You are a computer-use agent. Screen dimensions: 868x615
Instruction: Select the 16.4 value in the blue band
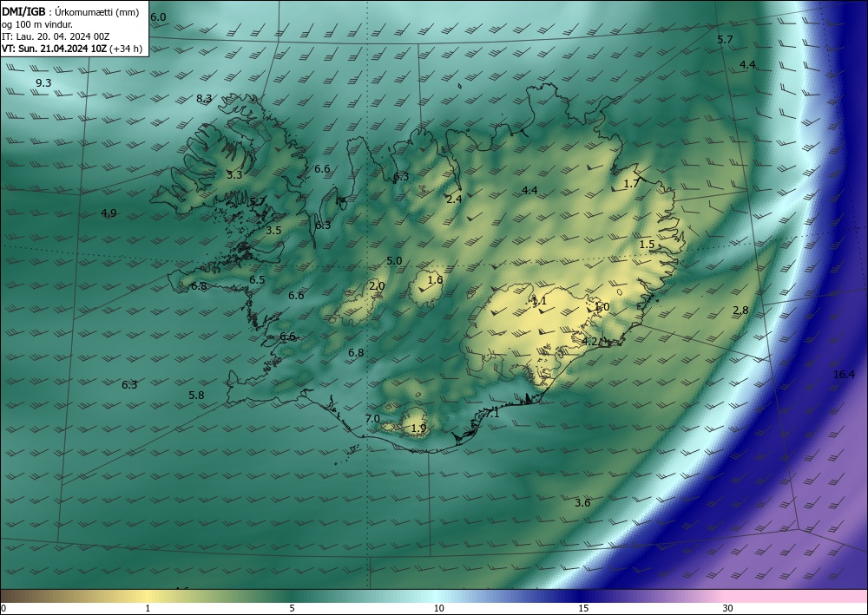click(845, 375)
